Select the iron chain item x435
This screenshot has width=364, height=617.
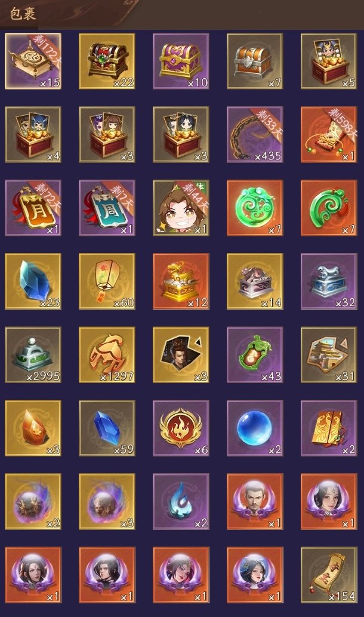click(255, 135)
